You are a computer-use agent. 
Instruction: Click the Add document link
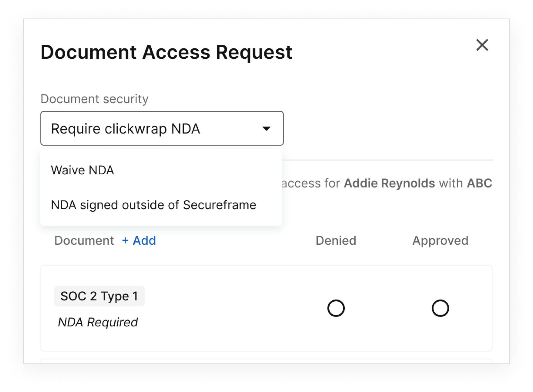pos(144,241)
